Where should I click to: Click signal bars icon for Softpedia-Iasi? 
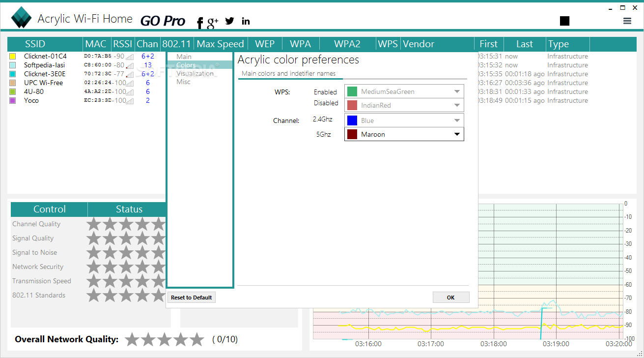tap(130, 65)
